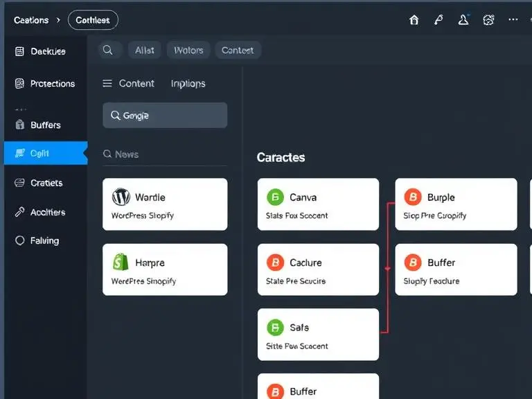
Task: Click the Acoltiers wrench icon
Action: [19, 212]
